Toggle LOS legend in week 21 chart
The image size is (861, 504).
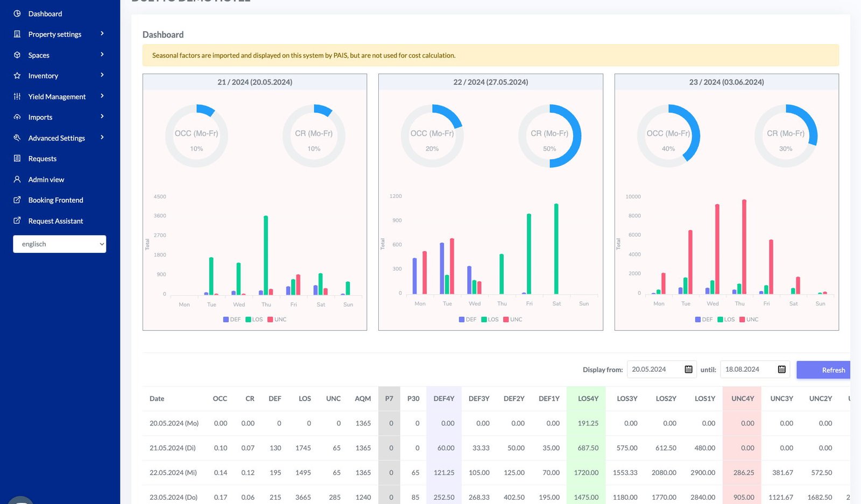pos(254,320)
